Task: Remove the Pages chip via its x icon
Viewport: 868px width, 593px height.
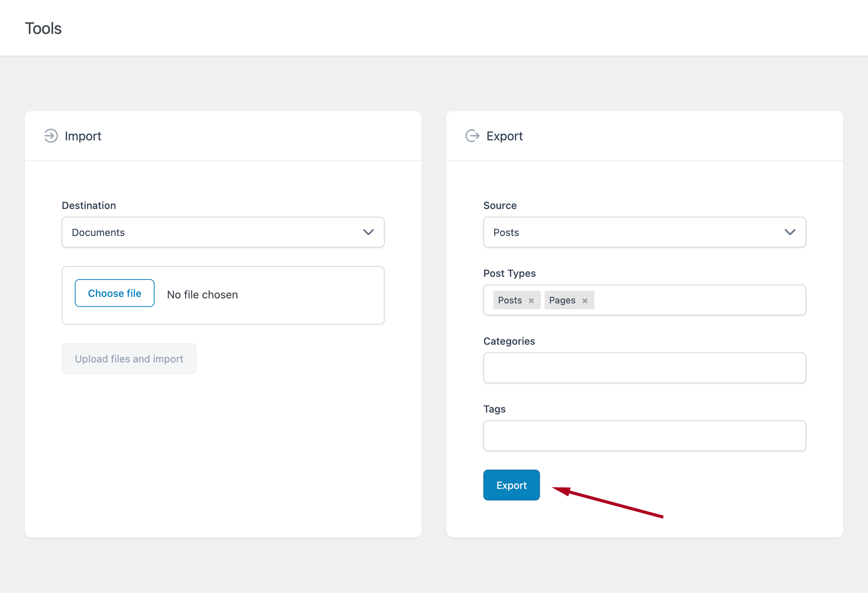Action: coord(585,300)
